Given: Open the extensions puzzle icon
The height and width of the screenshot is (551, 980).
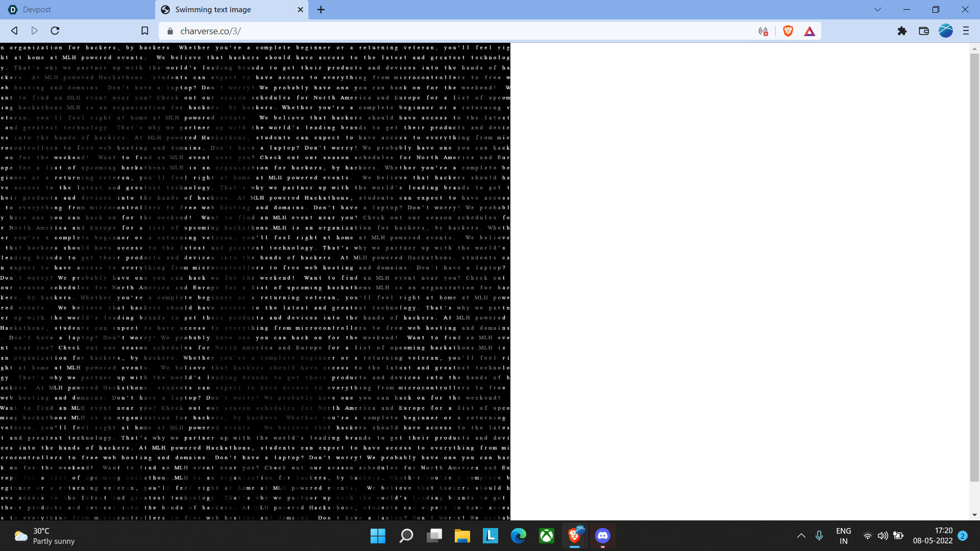Looking at the screenshot, I should pyautogui.click(x=902, y=31).
